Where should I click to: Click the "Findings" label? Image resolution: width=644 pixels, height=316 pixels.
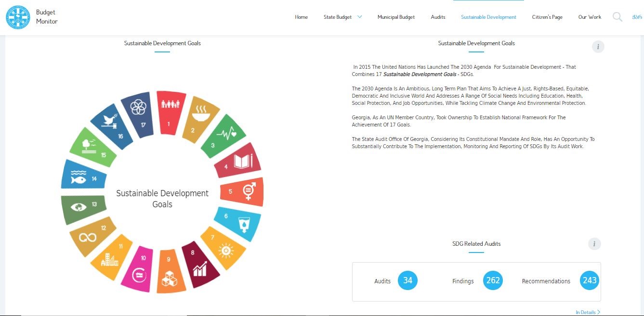tap(463, 281)
